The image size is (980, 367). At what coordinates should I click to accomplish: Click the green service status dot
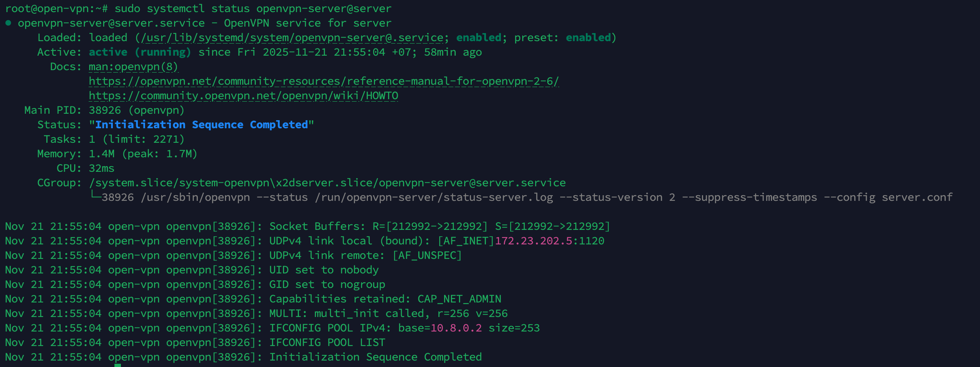tap(8, 23)
